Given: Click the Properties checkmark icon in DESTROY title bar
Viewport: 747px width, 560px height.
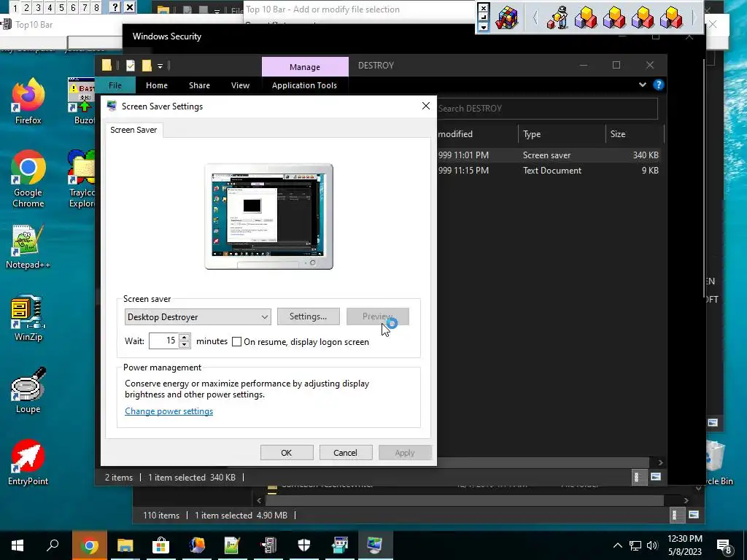Looking at the screenshot, I should (x=130, y=66).
